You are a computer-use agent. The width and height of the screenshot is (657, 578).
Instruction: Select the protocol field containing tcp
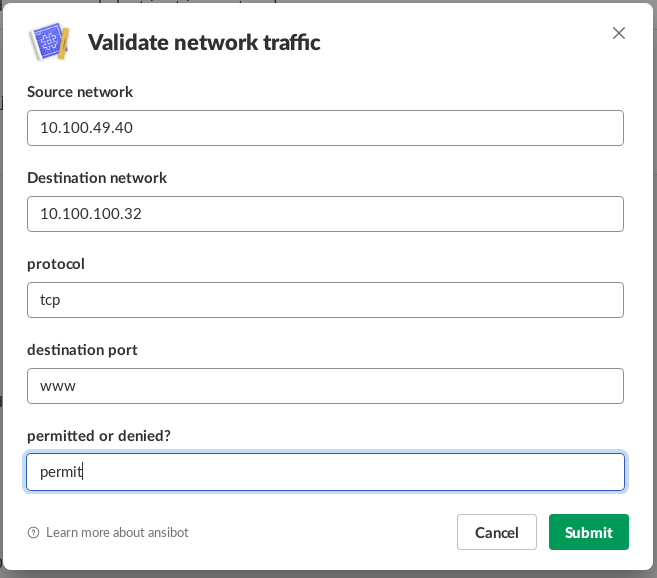[325, 300]
